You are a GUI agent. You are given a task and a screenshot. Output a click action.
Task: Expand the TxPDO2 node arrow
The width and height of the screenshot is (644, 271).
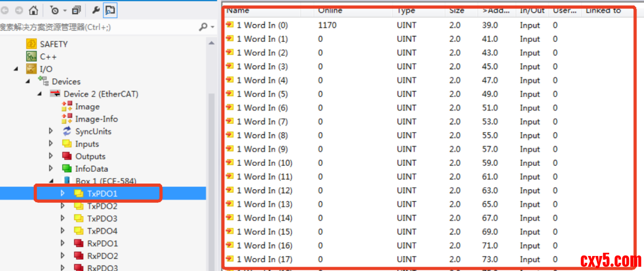click(x=63, y=206)
